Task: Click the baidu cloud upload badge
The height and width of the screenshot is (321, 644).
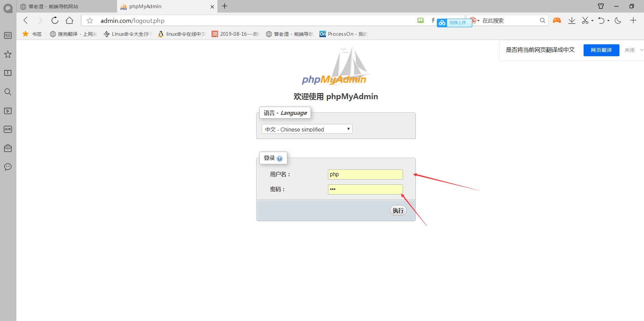Action: (x=454, y=22)
